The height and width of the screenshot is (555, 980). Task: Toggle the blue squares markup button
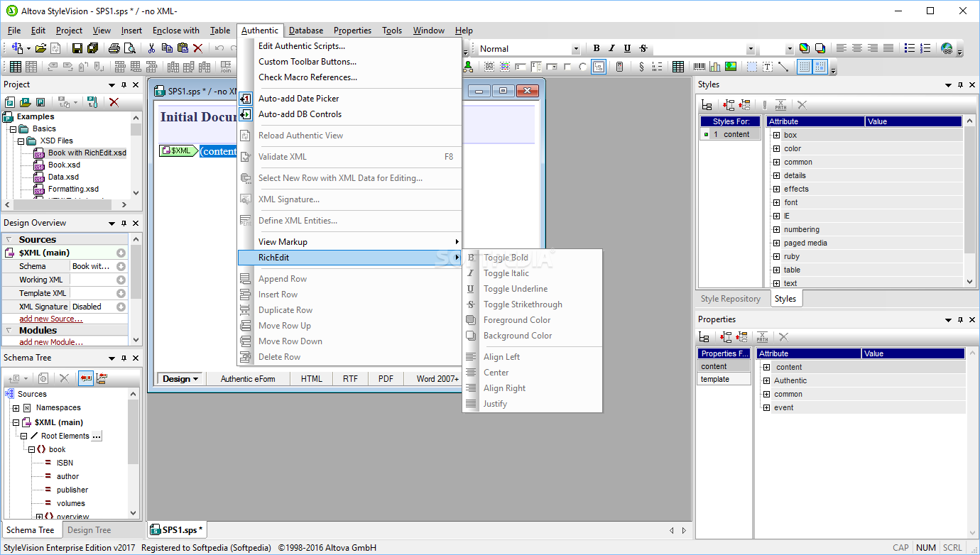point(820,67)
